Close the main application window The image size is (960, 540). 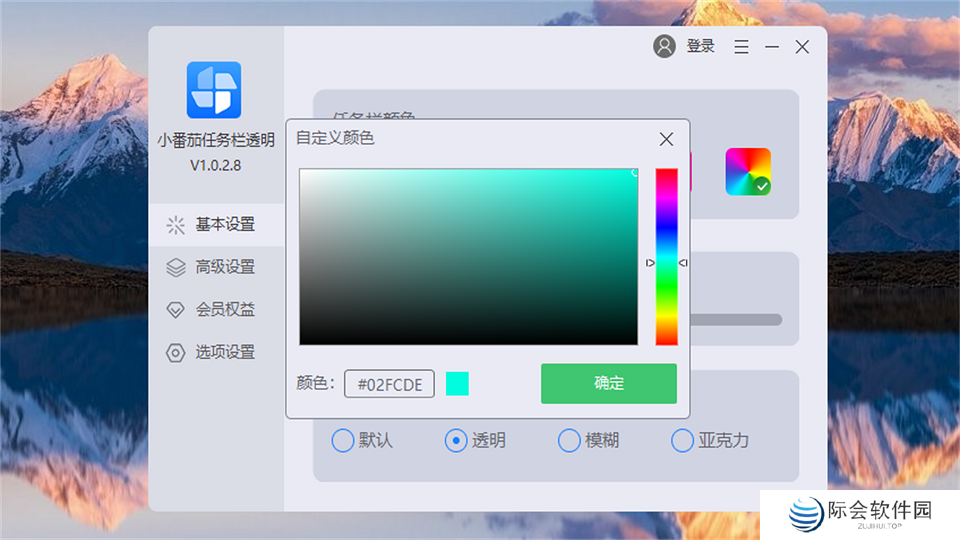802,47
